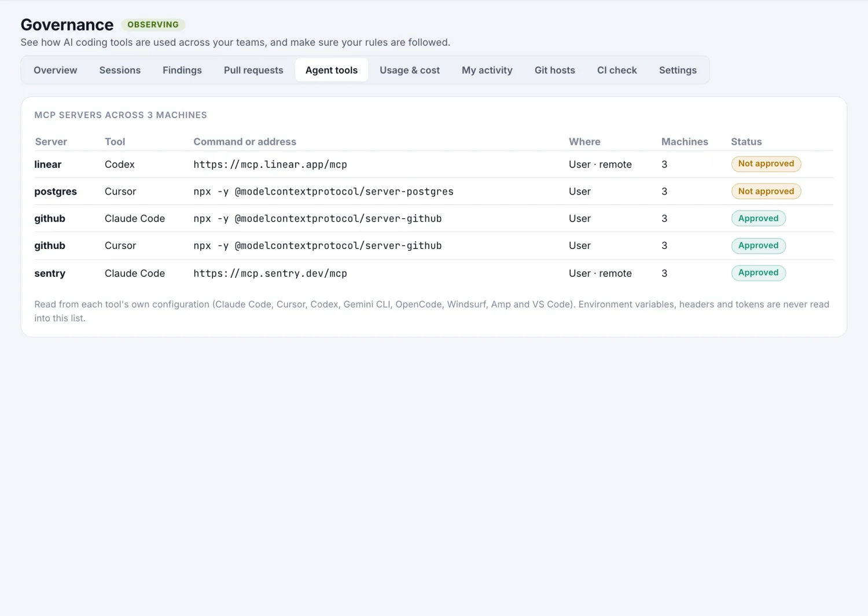868x616 pixels.
Task: Click the Approved badge for sentry
Action: 759,273
